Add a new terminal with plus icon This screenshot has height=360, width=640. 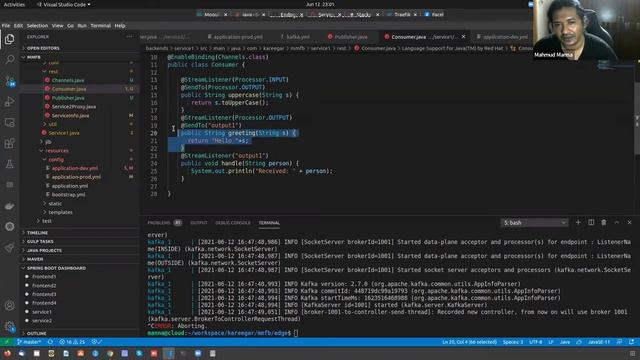point(578,222)
